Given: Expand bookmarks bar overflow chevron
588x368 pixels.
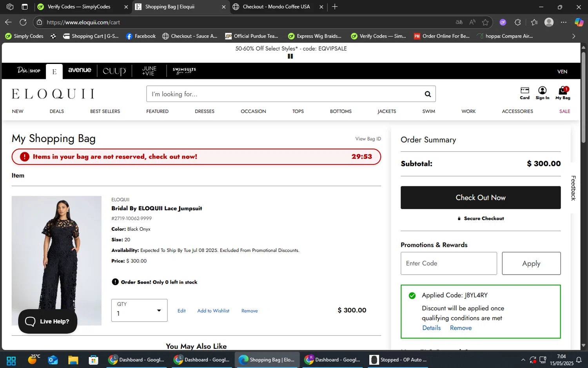Looking at the screenshot, I should (x=573, y=36).
